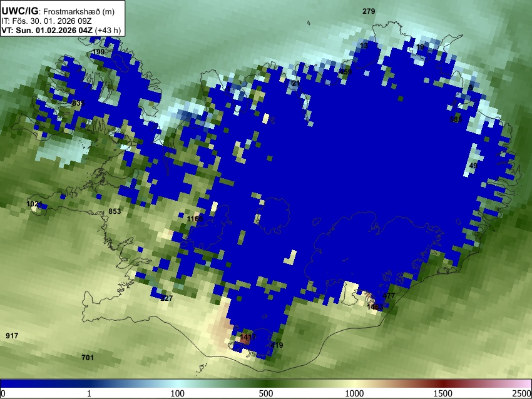This screenshot has height=399, width=532.
Task: Click the map value 199 in the Westfjords
Action: pyautogui.click(x=98, y=52)
